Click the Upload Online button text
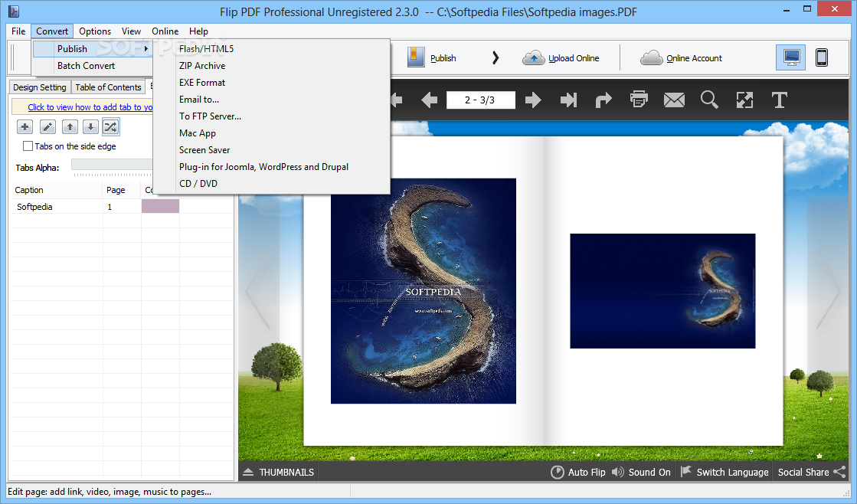The width and height of the screenshot is (857, 504). 574,58
